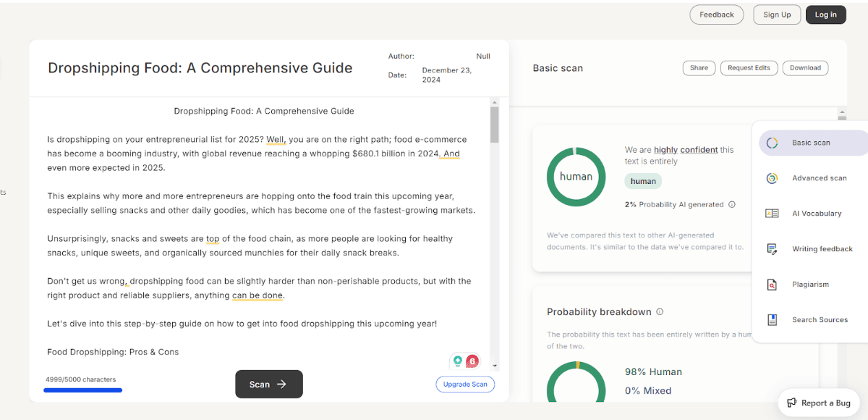Click the Sign Up button

(x=777, y=14)
